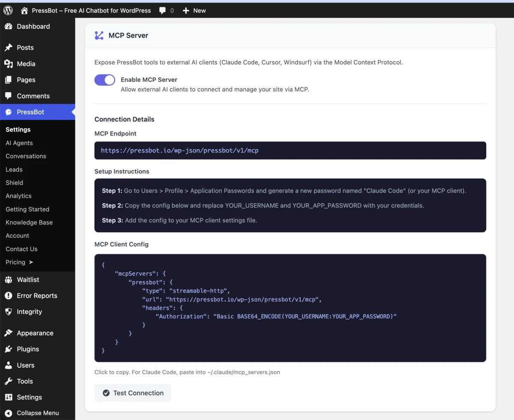Open Media via its sidebar icon
Viewport: 514px width, 420px height.
pos(9,63)
